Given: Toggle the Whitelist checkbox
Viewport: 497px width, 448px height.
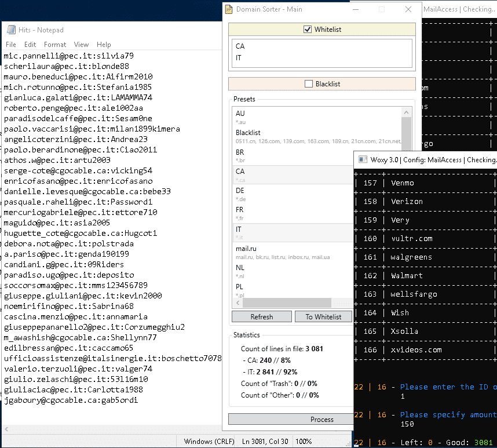Looking at the screenshot, I should point(308,30).
